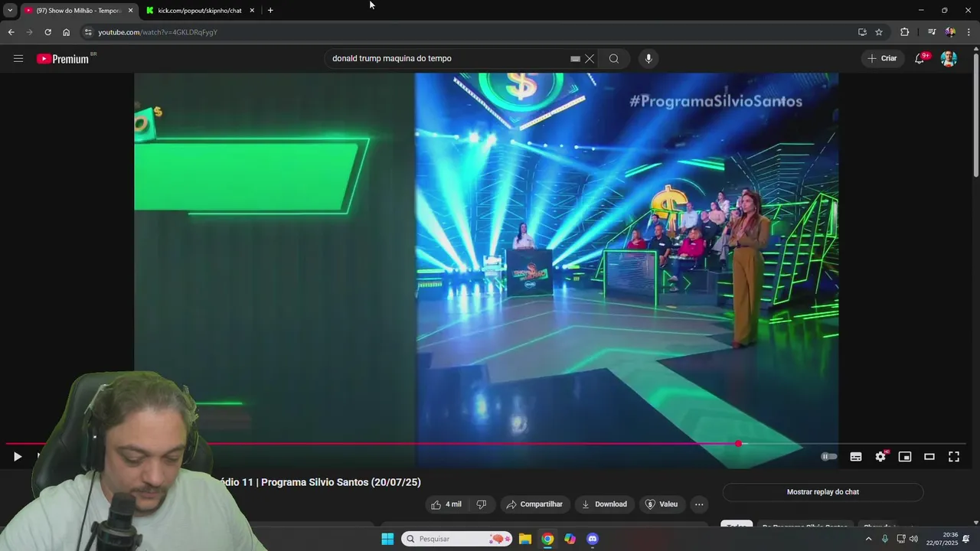The image size is (980, 551).
Task: Switch to the Show do Milhão YouTube tab
Action: click(78, 11)
